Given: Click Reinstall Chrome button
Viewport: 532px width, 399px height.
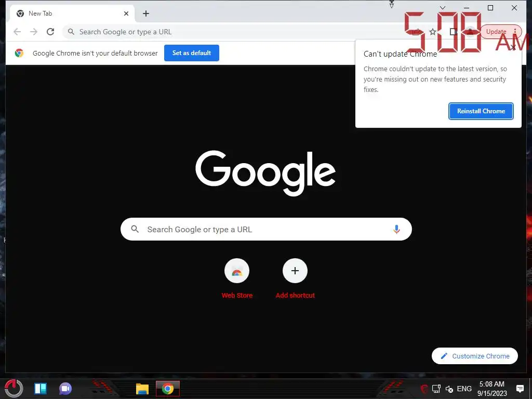Looking at the screenshot, I should pos(481,111).
